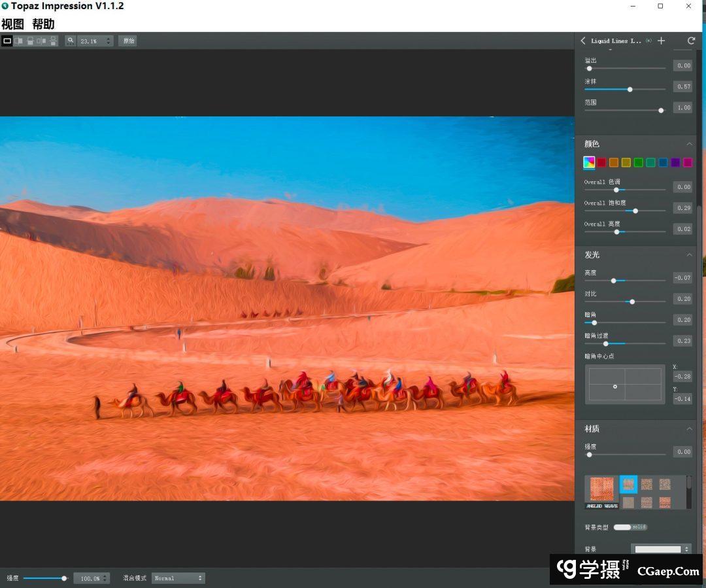The image size is (706, 588).
Task: Select the multicolor overall swatch
Action: click(x=589, y=162)
